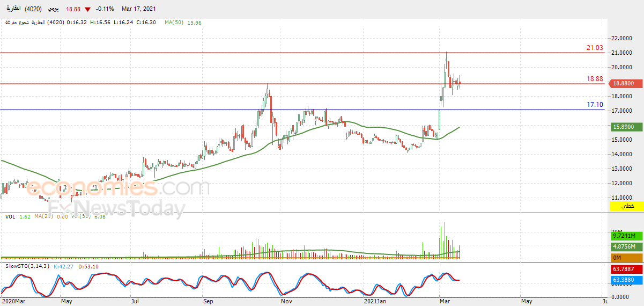Click the volume MA value 6.08
The image size is (644, 306).
click(100, 216)
